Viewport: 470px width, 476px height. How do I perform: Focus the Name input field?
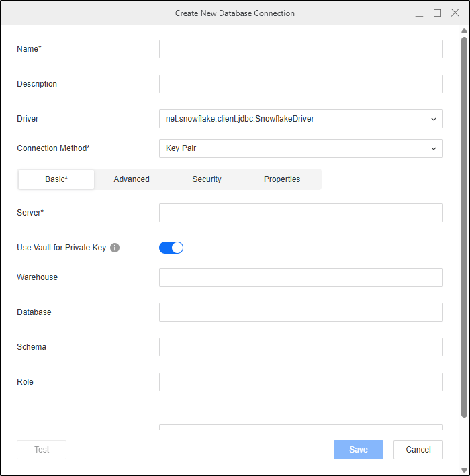(x=301, y=49)
